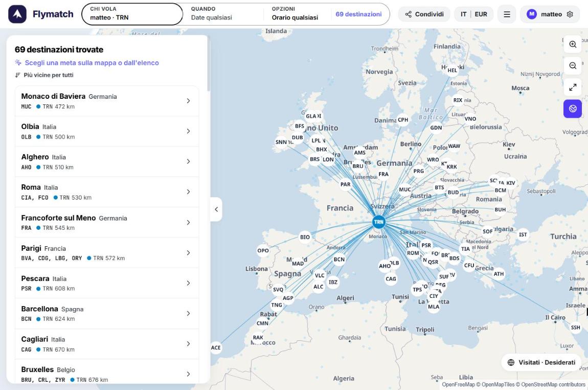Open the OpenStreetMap contributors attribution link
This screenshot has height=390, width=588.
[x=553, y=384]
